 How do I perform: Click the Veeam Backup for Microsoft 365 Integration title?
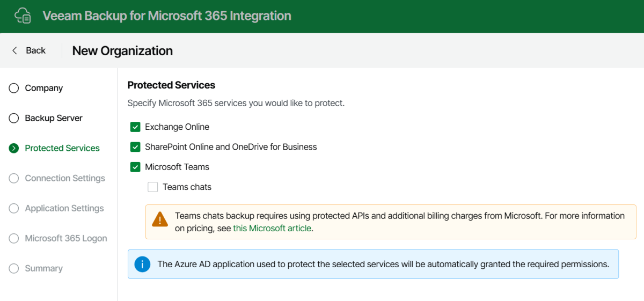pos(167,16)
